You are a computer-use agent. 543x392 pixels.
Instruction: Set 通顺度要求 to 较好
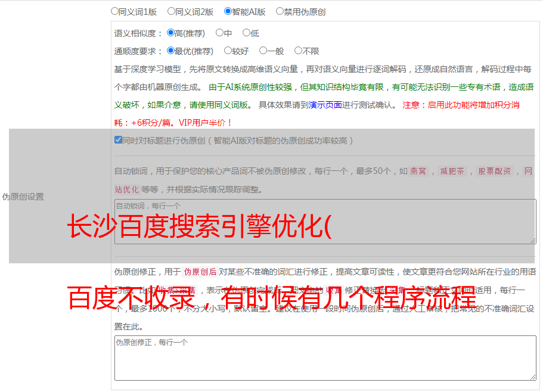point(228,51)
